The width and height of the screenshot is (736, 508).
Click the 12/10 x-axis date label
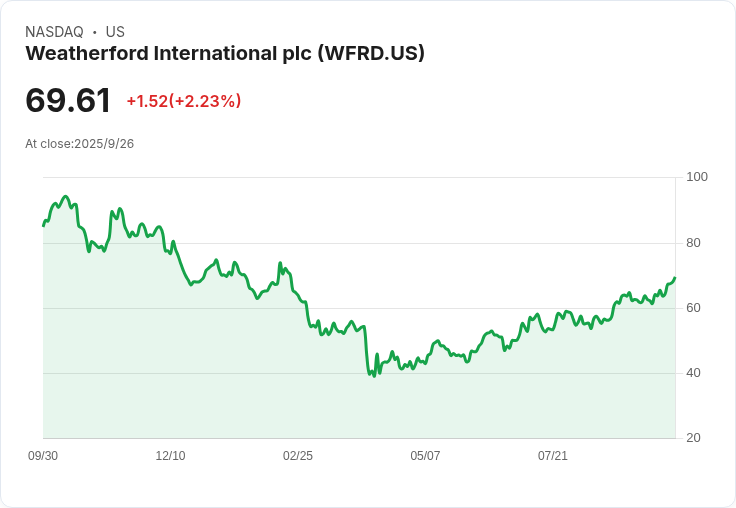click(170, 456)
